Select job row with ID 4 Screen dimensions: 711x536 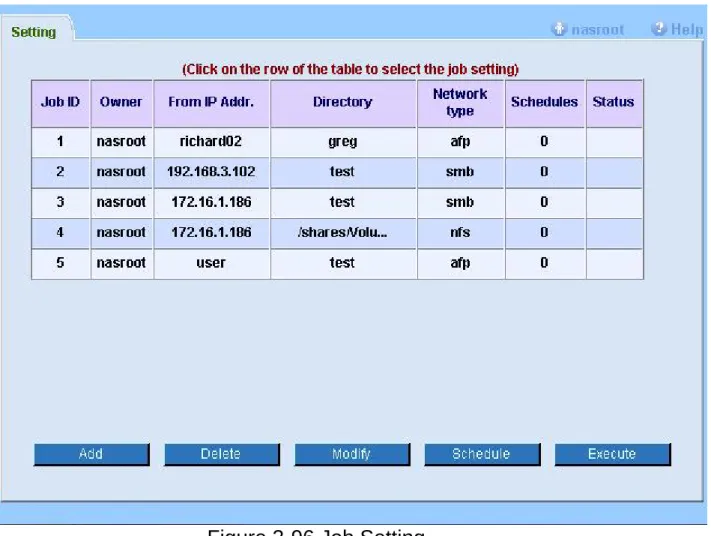[x=337, y=233]
